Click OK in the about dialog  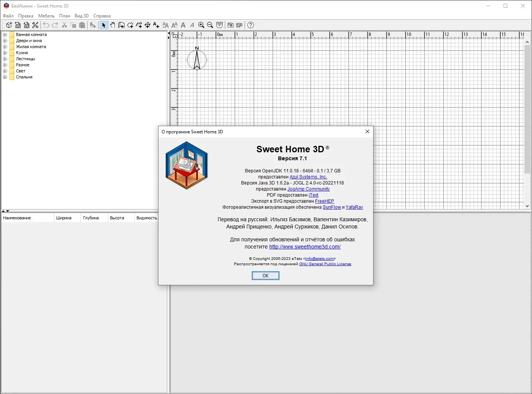265,276
